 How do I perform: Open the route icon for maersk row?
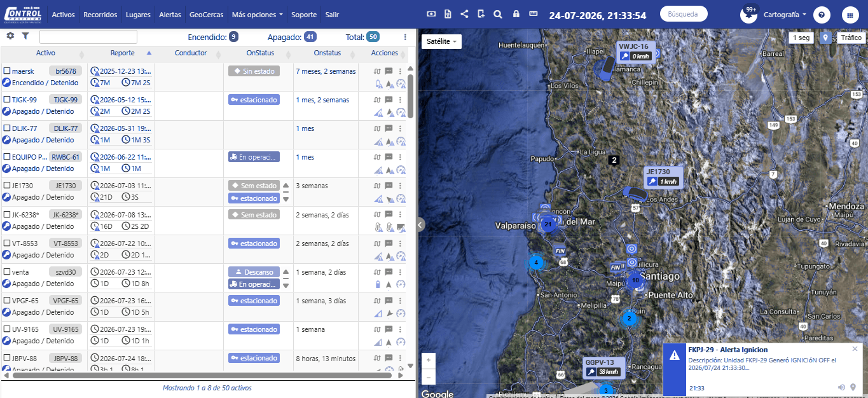(x=377, y=71)
